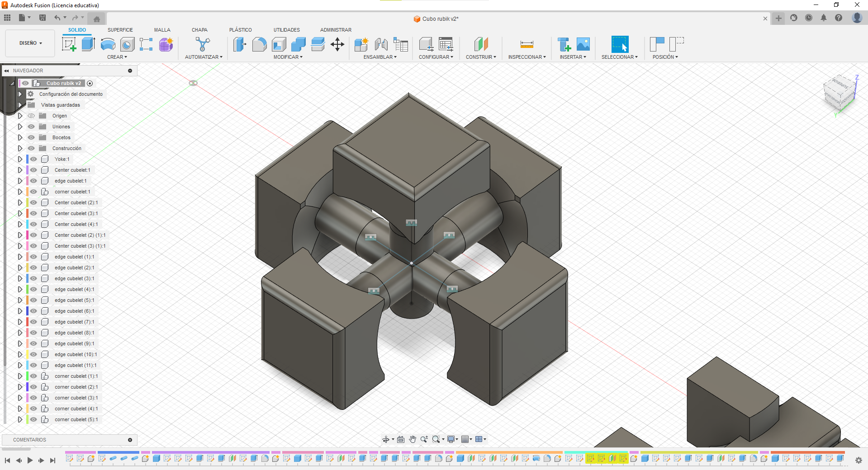Select the Insert Derive tool
This screenshot has height=470, width=868.
[564, 44]
